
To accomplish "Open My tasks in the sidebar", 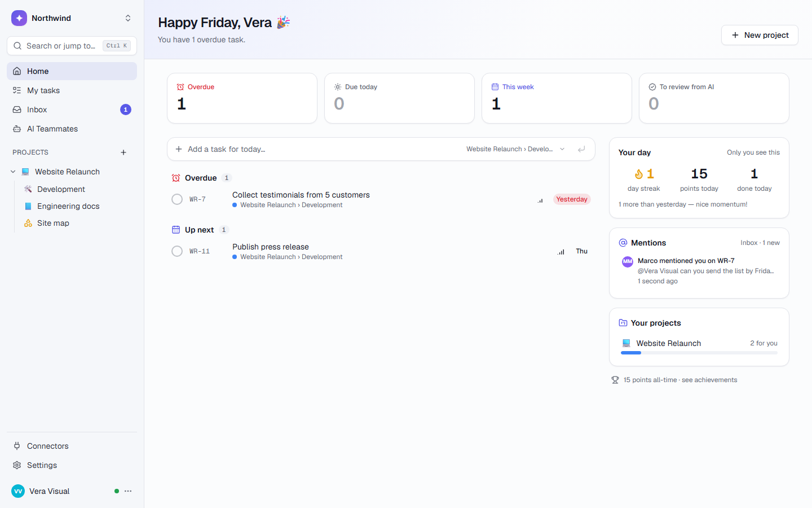I will click(x=72, y=90).
